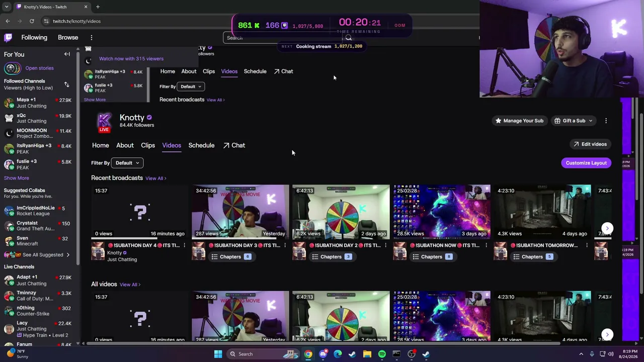Switch to the About tab
This screenshot has width=644, height=362.
125,145
